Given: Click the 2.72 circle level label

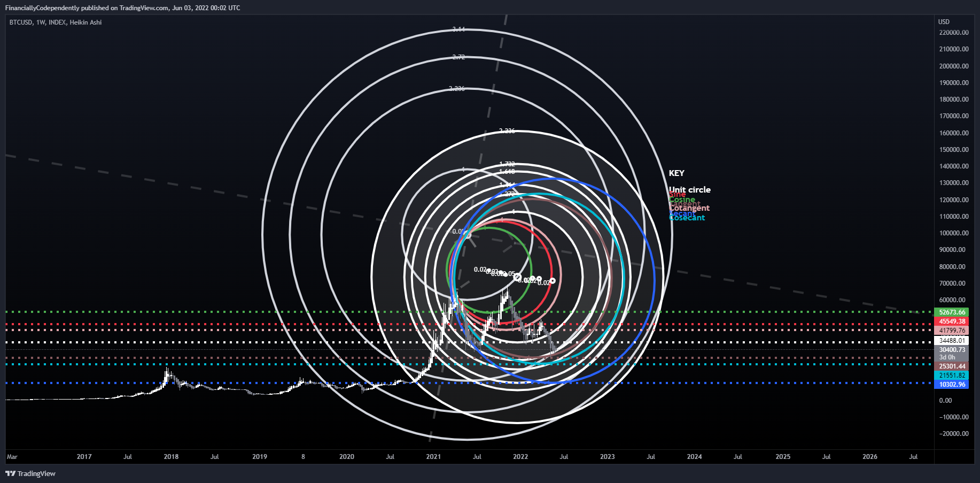Looking at the screenshot, I should click(458, 57).
